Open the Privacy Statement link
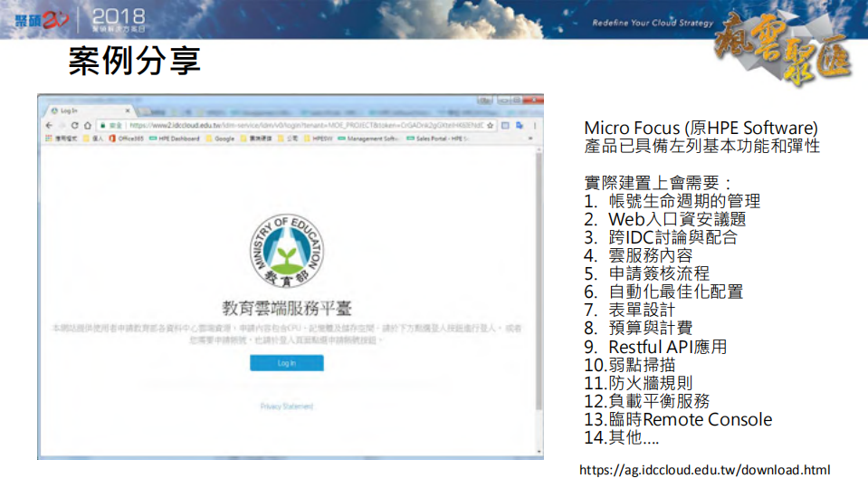The height and width of the screenshot is (488, 868). tap(287, 407)
